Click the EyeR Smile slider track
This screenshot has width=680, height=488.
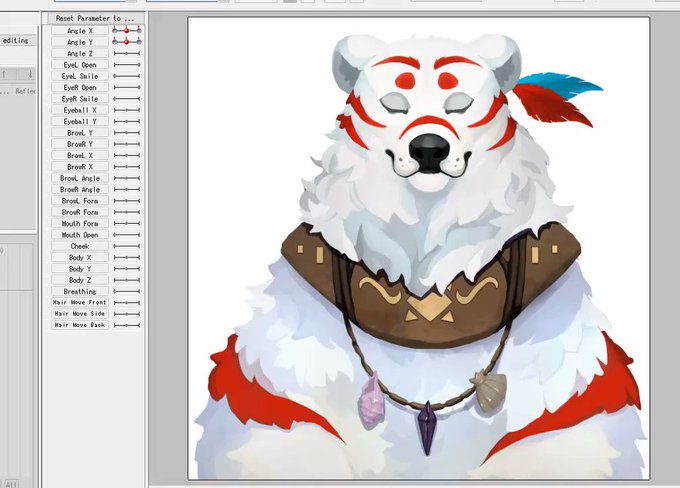[x=127, y=98]
